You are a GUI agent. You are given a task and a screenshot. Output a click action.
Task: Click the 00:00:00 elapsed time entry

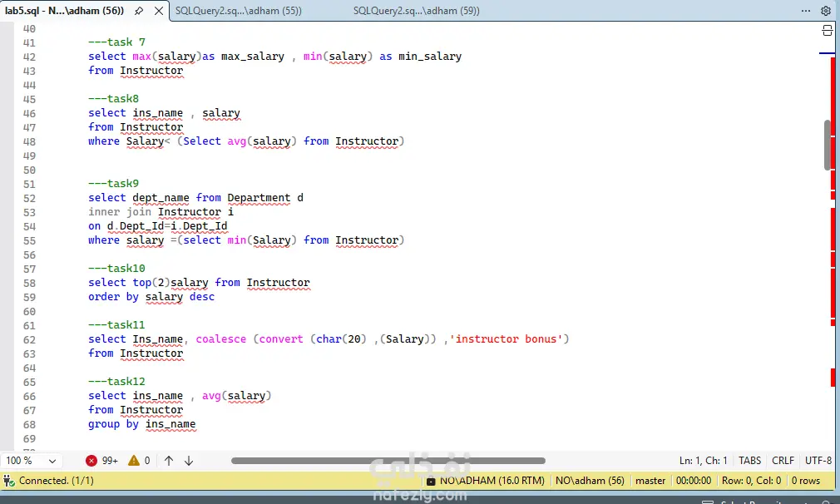coord(694,481)
